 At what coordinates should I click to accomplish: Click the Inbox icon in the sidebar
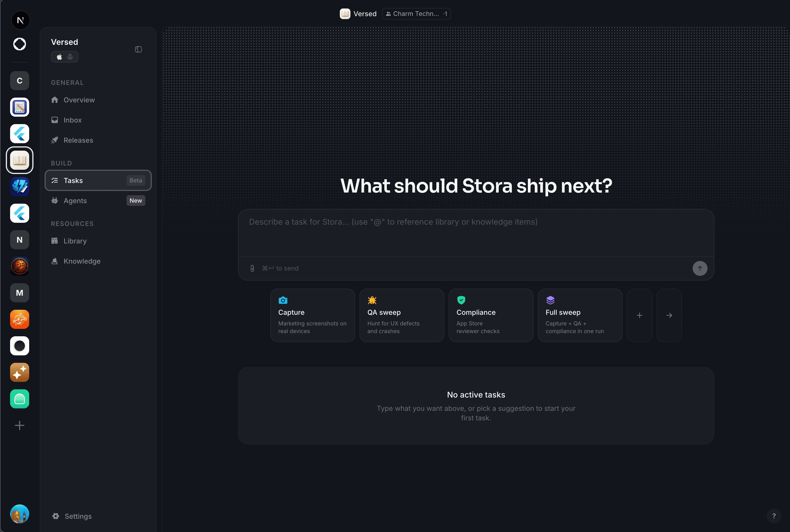pos(55,120)
